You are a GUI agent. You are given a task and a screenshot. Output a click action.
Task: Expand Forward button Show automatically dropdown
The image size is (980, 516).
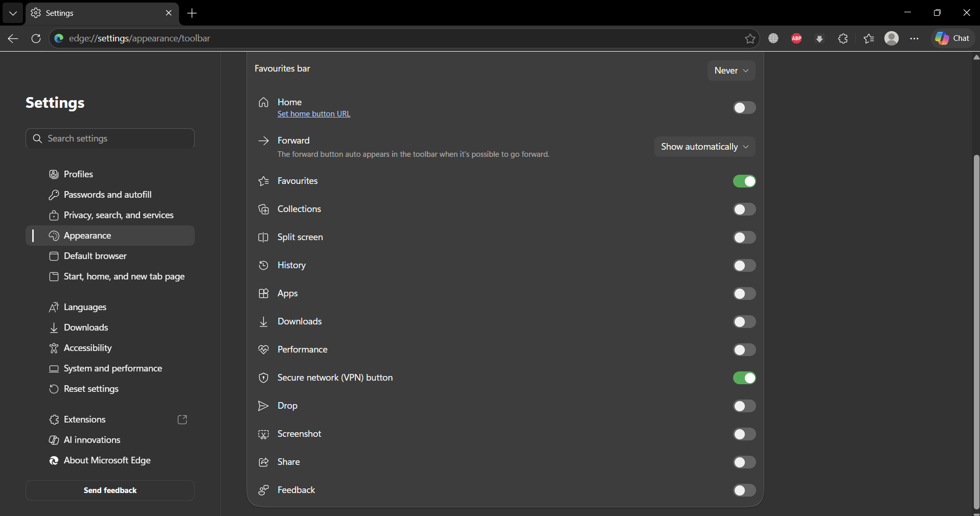[704, 147]
